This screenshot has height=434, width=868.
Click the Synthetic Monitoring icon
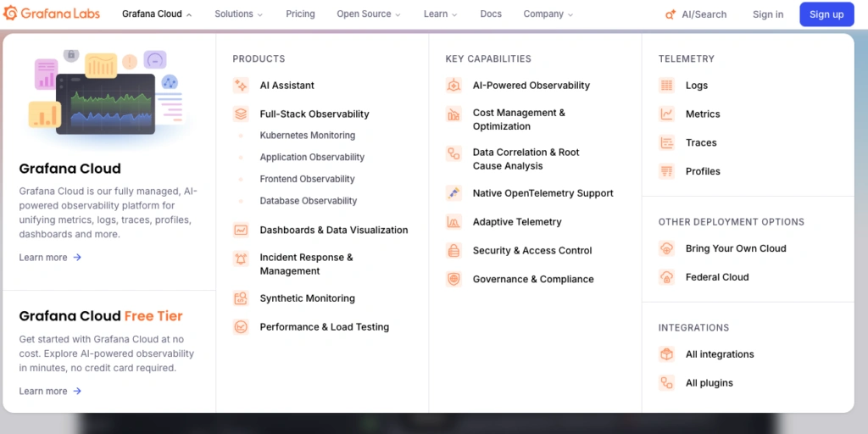coord(241,298)
